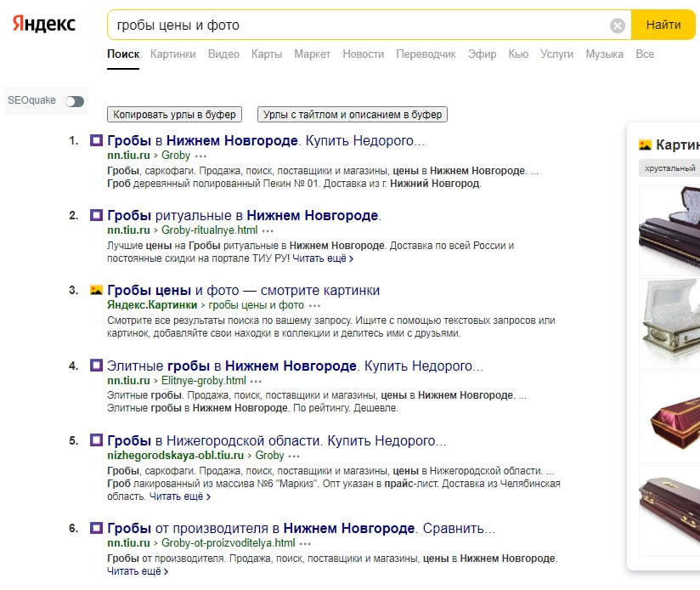700x590 pixels.
Task: Select the Поиск tab
Action: pos(123,54)
